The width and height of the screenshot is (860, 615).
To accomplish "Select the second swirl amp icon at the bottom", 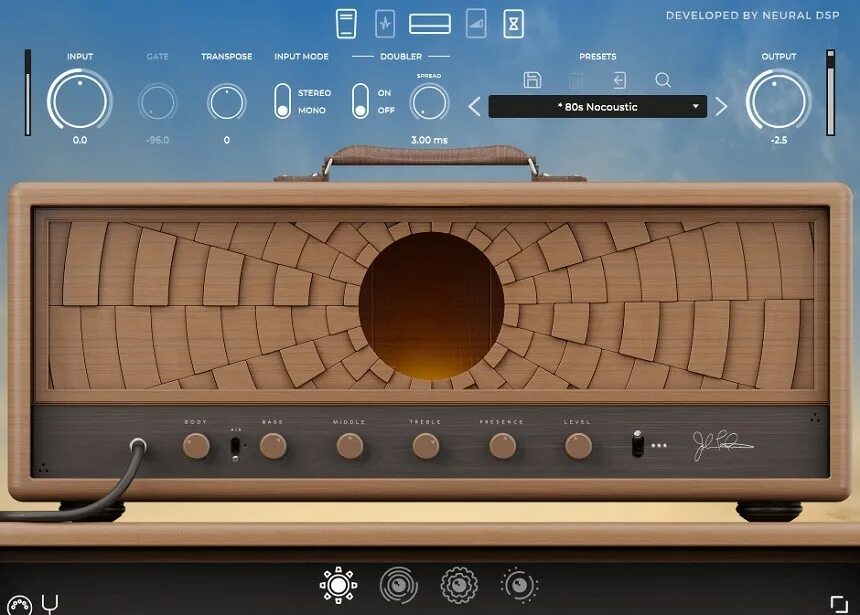I will tap(399, 585).
